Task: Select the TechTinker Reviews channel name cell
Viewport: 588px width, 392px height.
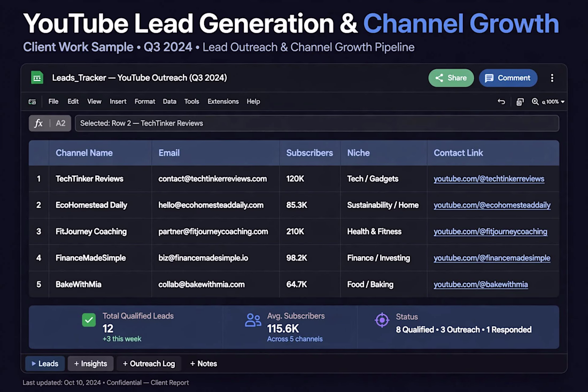Action: point(100,179)
